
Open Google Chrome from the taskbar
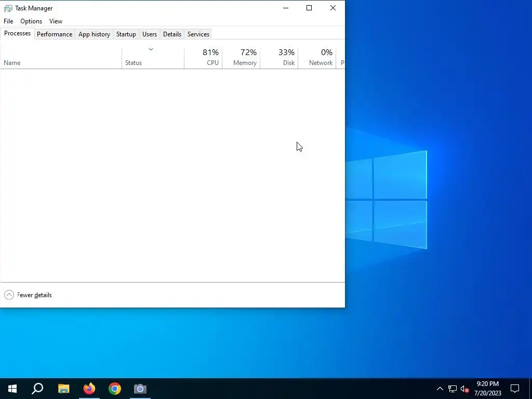(x=115, y=389)
